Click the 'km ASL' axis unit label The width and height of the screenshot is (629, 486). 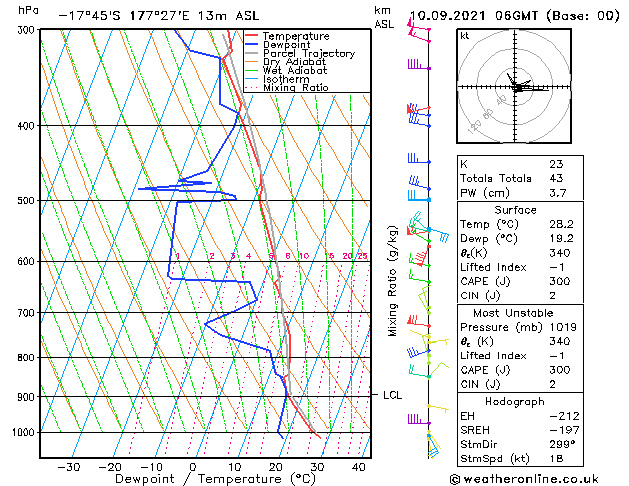[384, 17]
